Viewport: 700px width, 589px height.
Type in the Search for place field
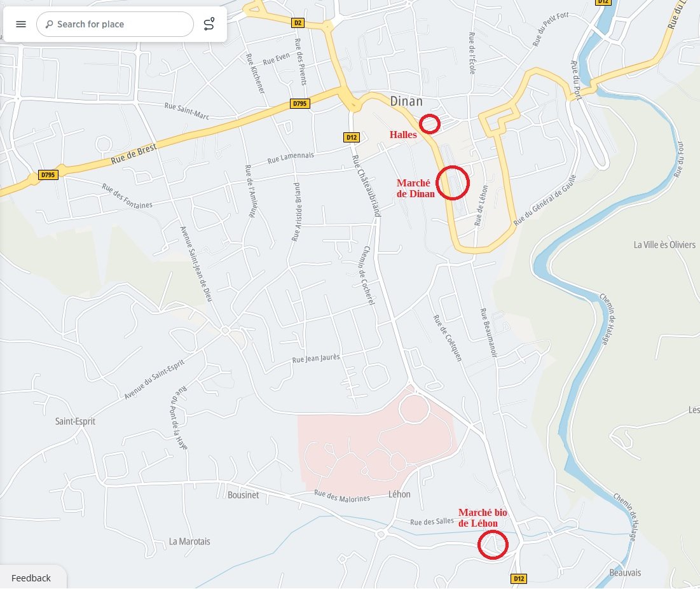pyautogui.click(x=121, y=24)
